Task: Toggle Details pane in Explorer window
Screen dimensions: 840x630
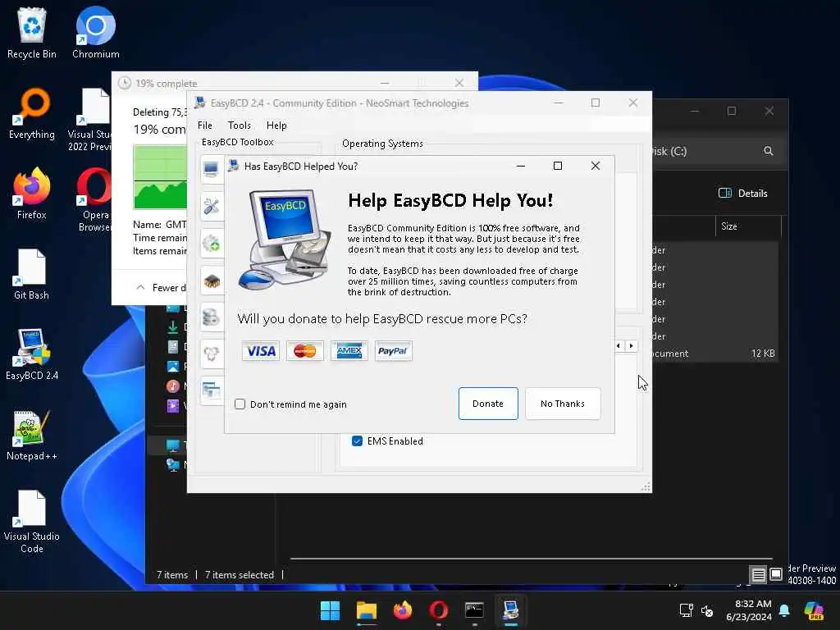Action: pyautogui.click(x=743, y=194)
